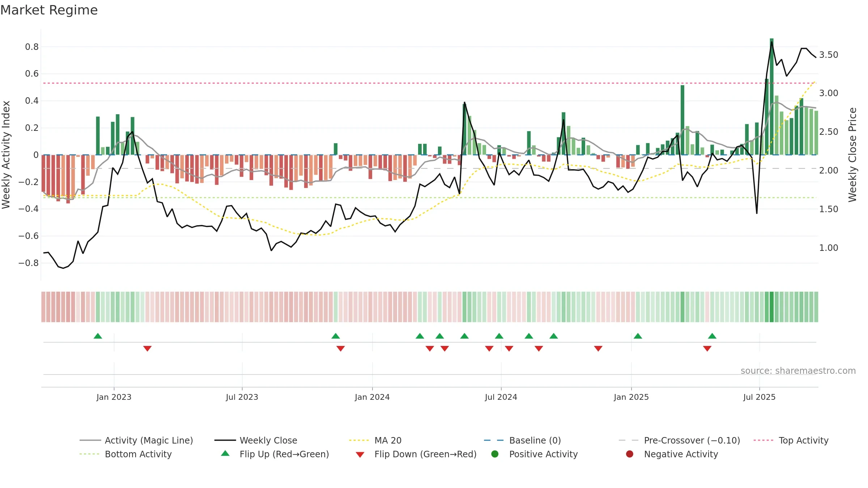Click the first flip-down marker after Jan 2023
This screenshot has width=868, height=488.
pos(147,348)
